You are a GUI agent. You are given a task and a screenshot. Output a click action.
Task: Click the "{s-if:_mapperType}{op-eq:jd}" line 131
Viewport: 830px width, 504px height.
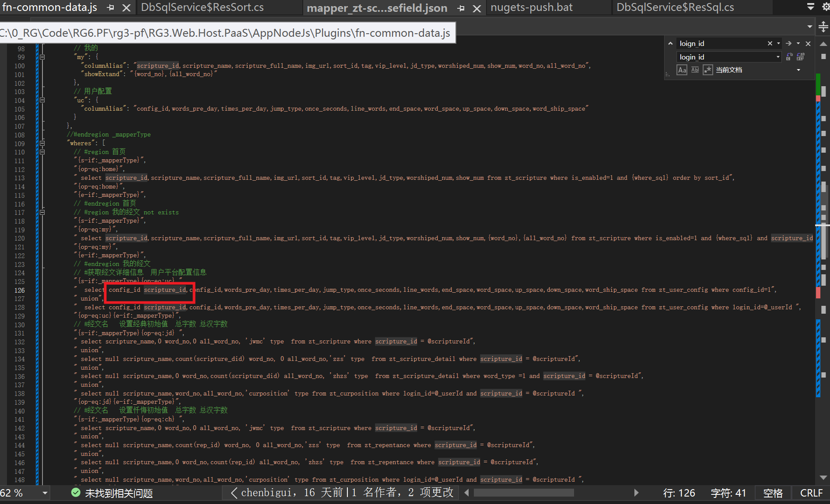click(x=129, y=333)
